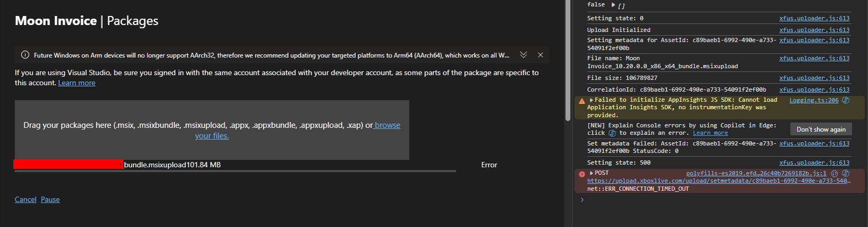
Task: Expand the Arm64 notification with double chevron
Action: [x=523, y=55]
